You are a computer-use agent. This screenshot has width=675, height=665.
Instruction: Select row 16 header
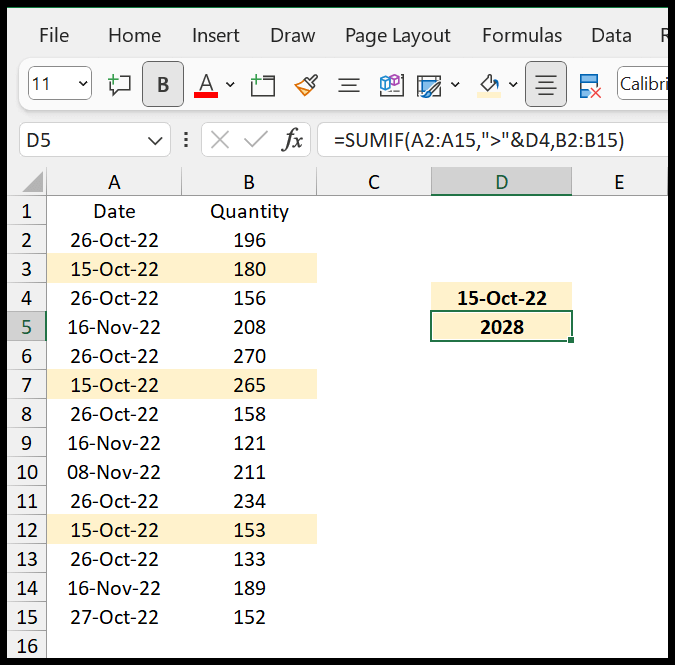point(27,646)
